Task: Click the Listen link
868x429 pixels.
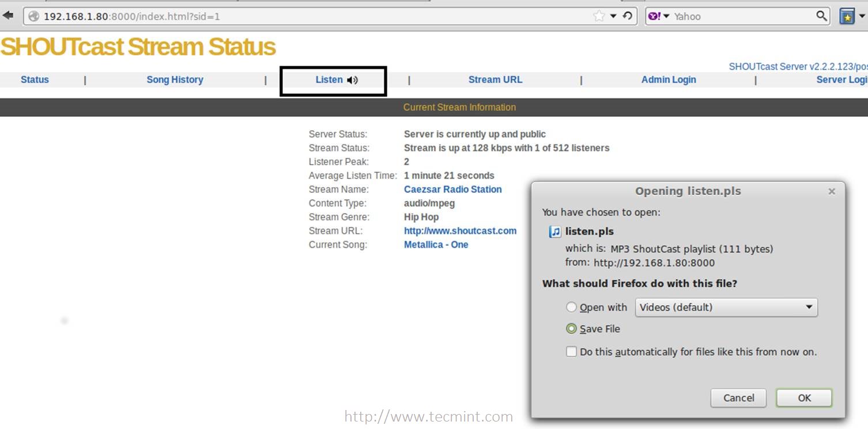Action: pyautogui.click(x=329, y=79)
